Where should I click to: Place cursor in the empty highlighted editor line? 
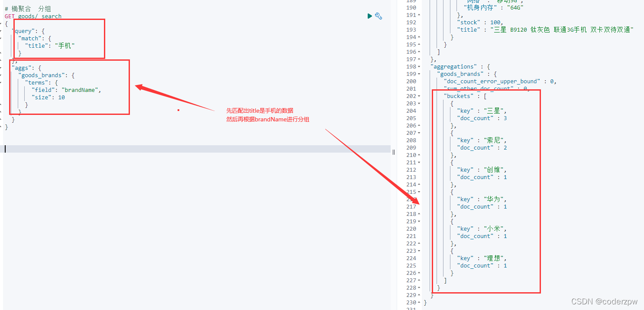[197, 149]
